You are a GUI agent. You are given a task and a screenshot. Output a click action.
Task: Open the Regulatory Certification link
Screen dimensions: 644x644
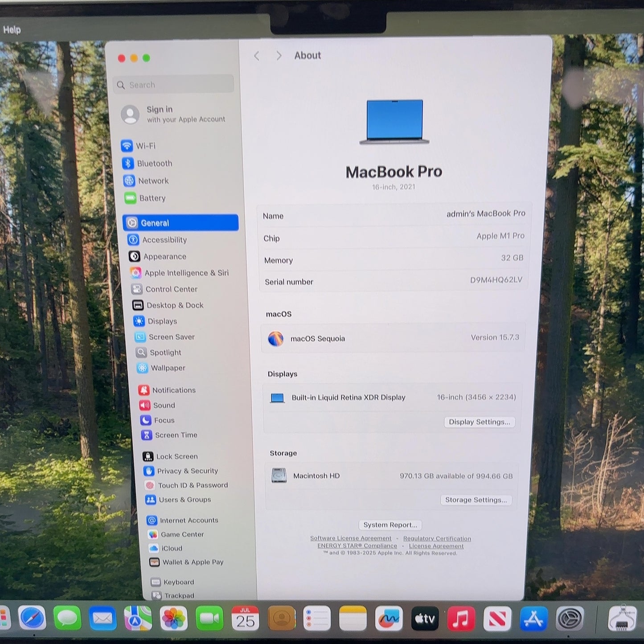tap(437, 539)
